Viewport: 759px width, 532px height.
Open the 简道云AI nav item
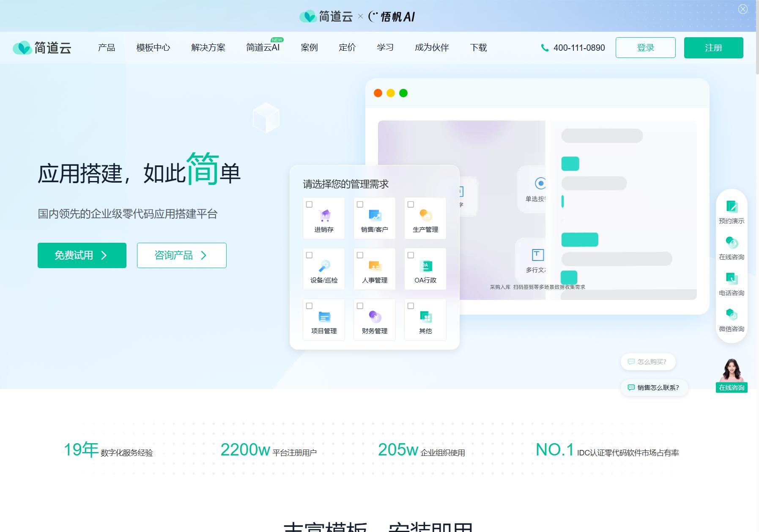click(x=263, y=48)
